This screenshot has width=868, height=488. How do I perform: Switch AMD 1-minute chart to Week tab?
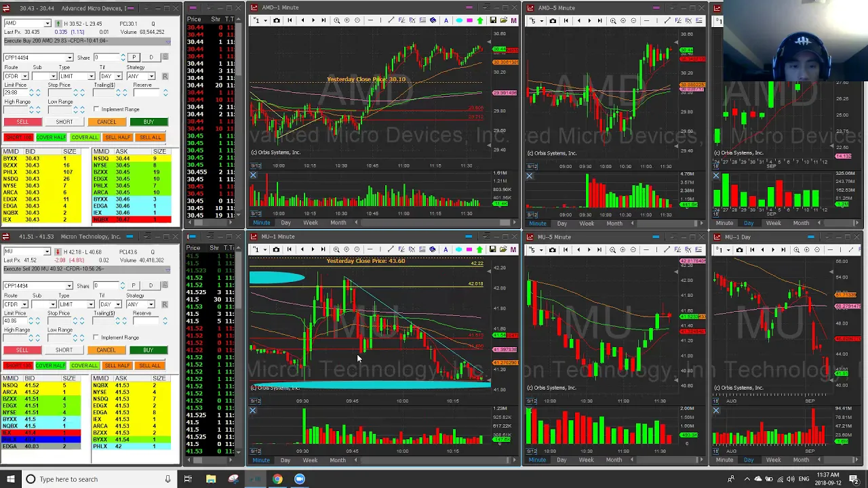[x=310, y=222]
